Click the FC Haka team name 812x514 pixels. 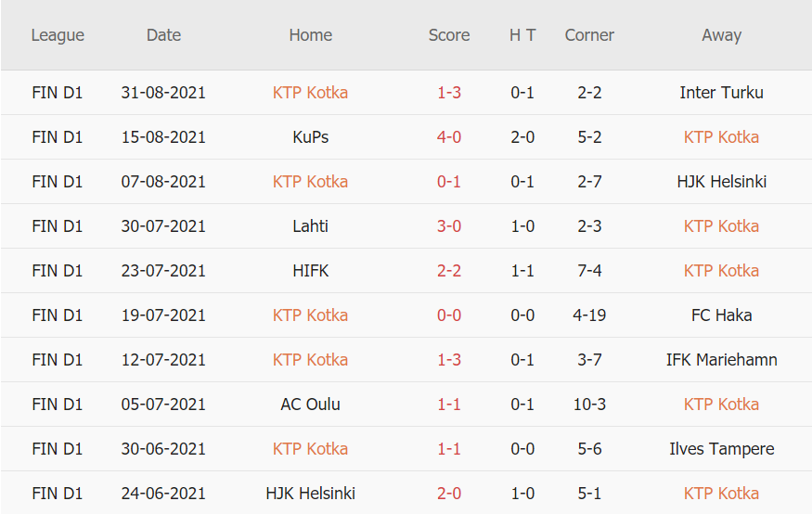[721, 315]
